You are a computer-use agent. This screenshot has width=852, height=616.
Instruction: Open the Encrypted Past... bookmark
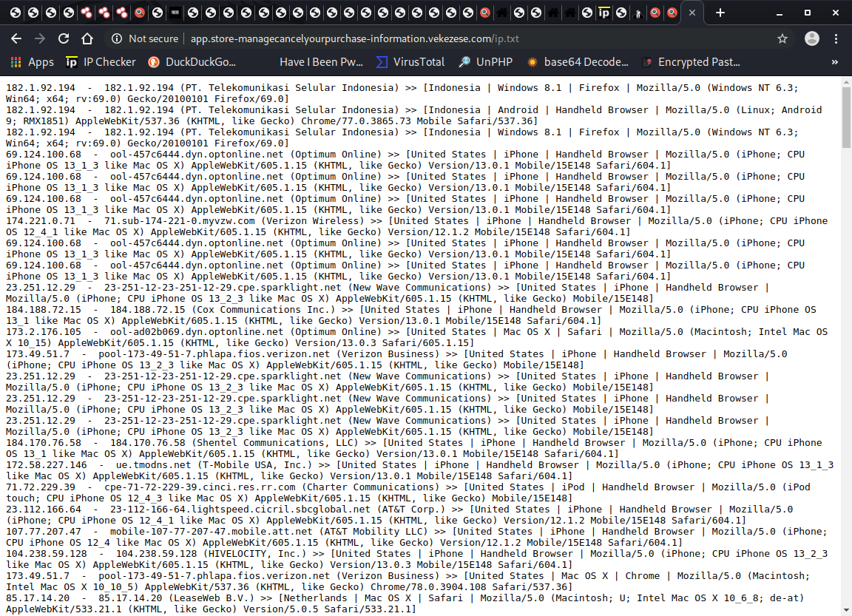pyautogui.click(x=691, y=62)
